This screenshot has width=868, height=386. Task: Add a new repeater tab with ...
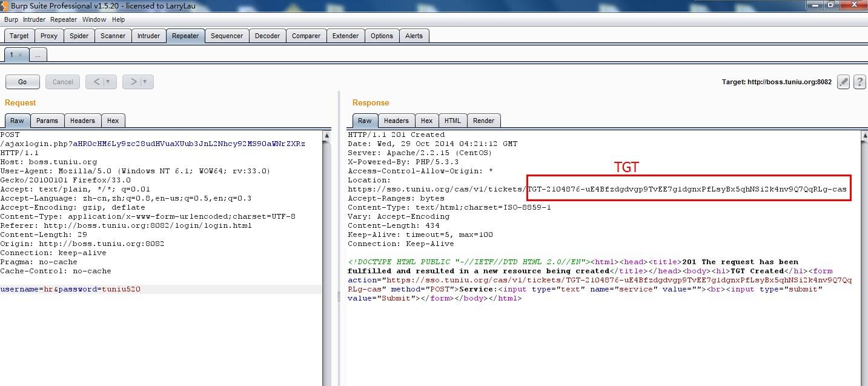(x=38, y=55)
